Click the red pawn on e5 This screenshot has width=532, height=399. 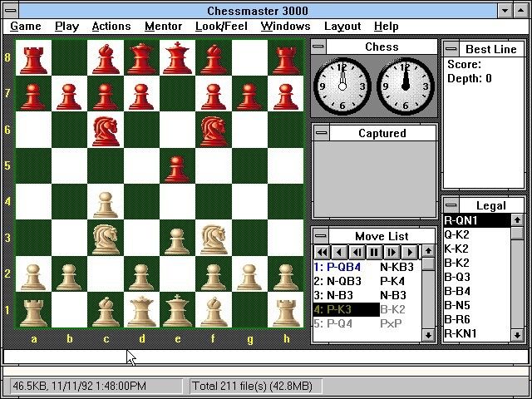pos(176,167)
